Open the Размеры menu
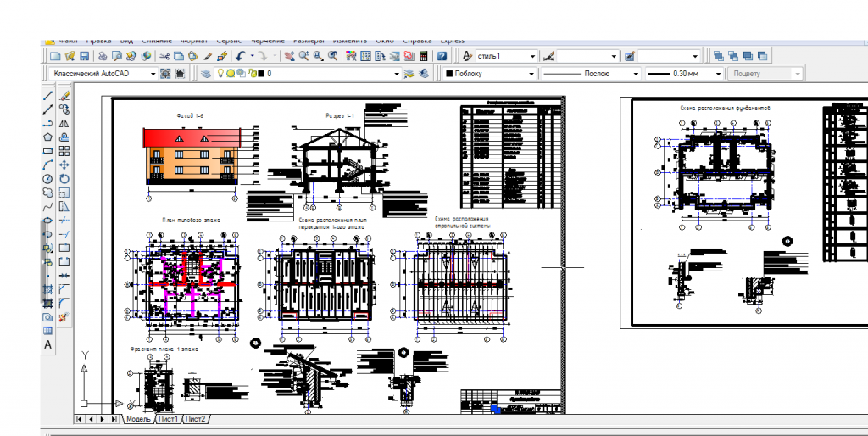 coord(309,41)
